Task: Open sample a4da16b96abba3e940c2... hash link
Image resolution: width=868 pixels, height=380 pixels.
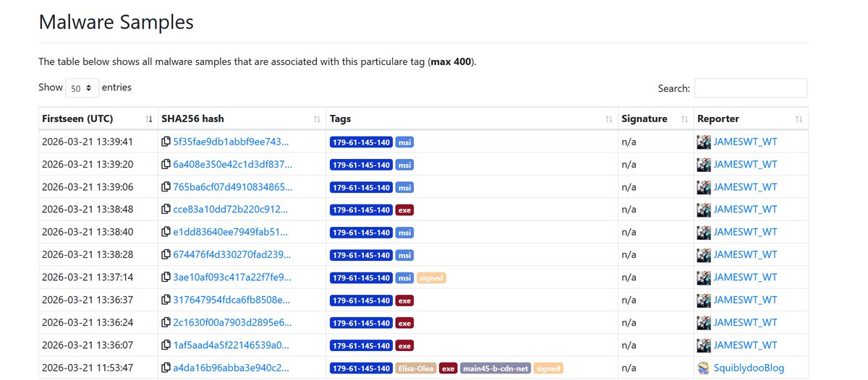Action: [231, 368]
